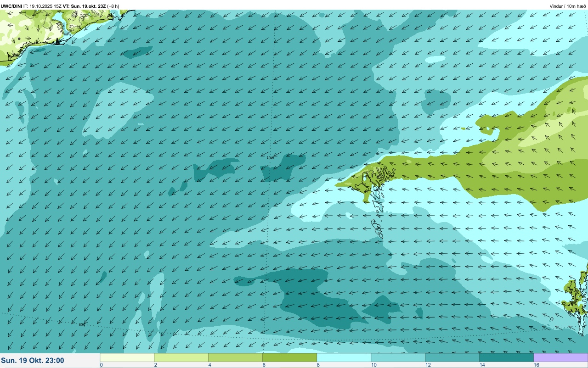Click the legend value '12'

tap(428, 365)
